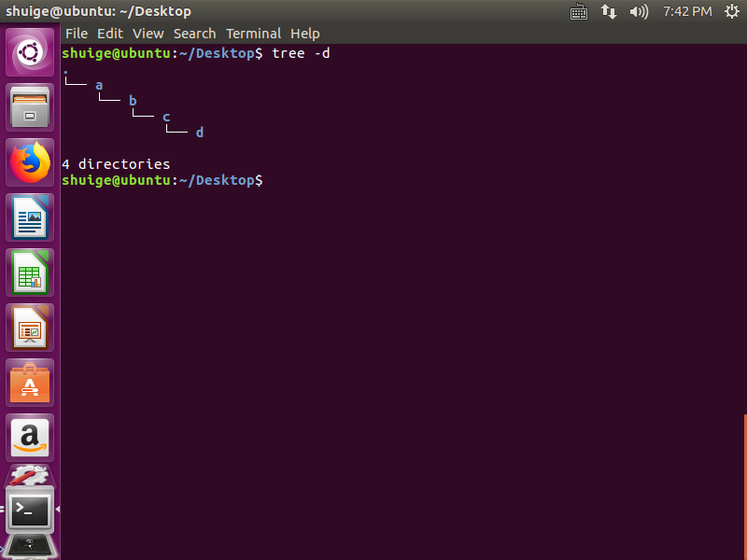Click the last shuige@ubuntu prompt line
The width and height of the screenshot is (747, 560).
click(x=162, y=180)
